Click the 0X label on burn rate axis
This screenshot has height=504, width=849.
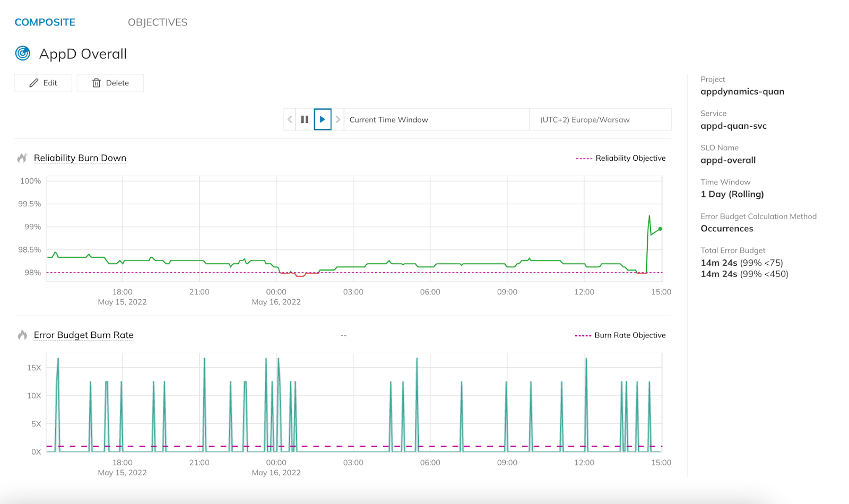36,452
